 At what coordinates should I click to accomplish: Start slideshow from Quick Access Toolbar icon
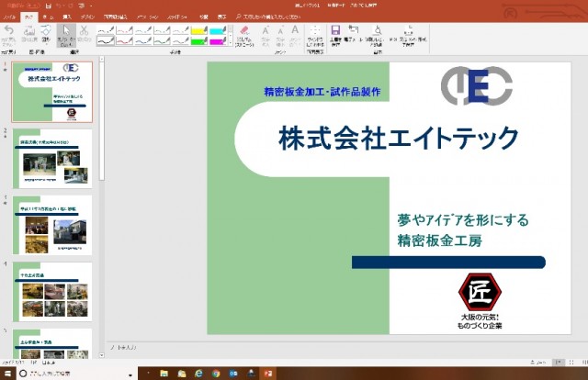pyautogui.click(x=81, y=6)
